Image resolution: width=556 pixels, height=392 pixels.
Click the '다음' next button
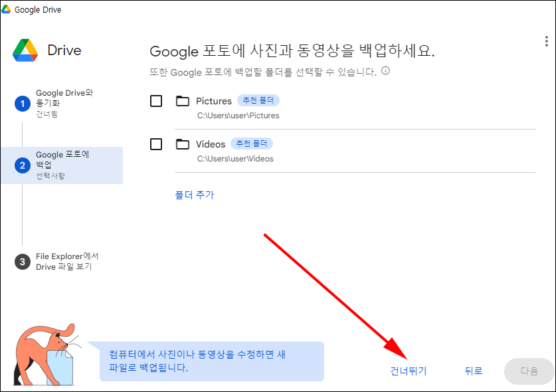click(x=529, y=371)
